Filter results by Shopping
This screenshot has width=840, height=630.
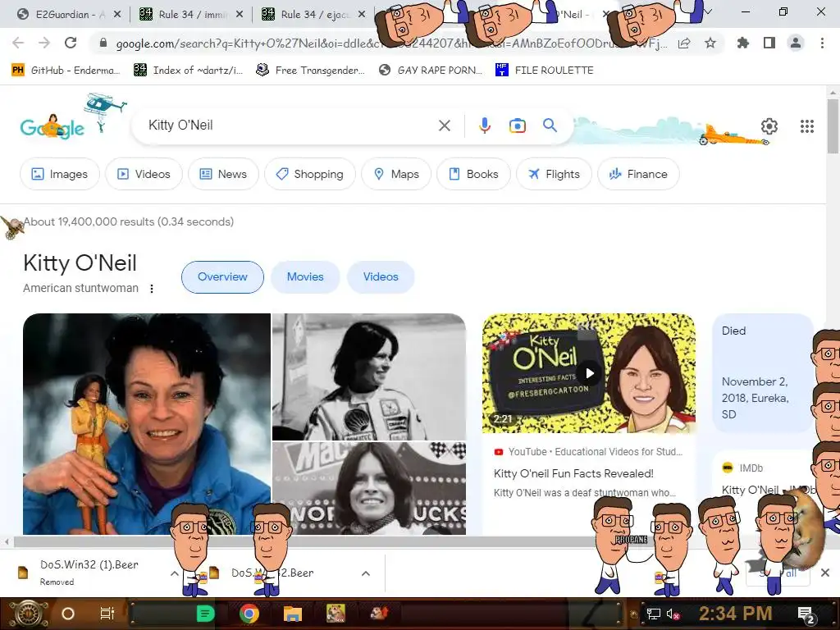[309, 174]
